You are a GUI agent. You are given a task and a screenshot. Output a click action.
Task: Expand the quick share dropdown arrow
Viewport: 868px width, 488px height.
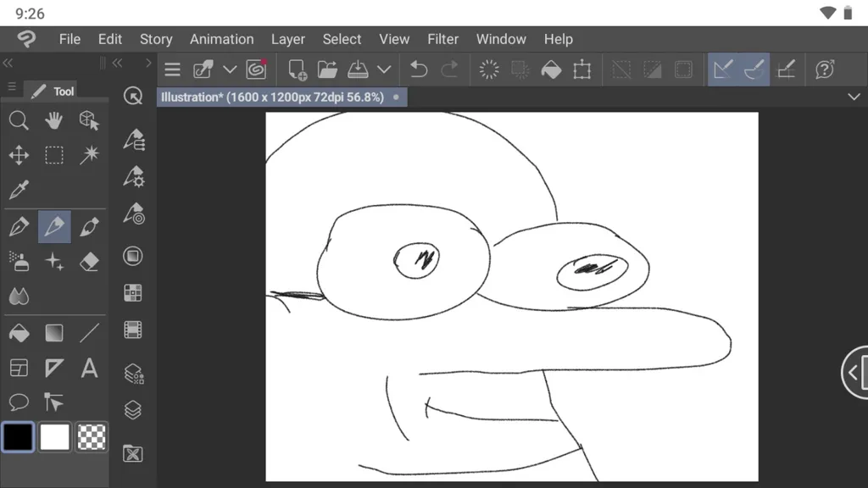tap(230, 69)
